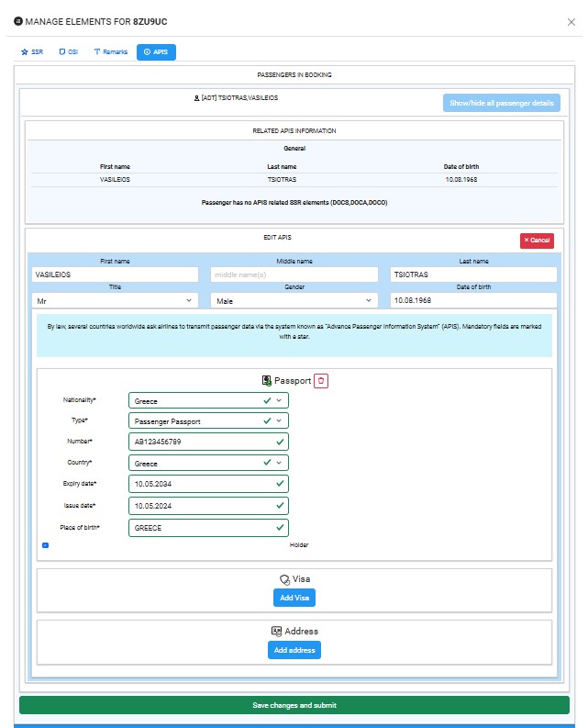The height and width of the screenshot is (728, 588).
Task: Click the passport document icon
Action: (x=266, y=381)
